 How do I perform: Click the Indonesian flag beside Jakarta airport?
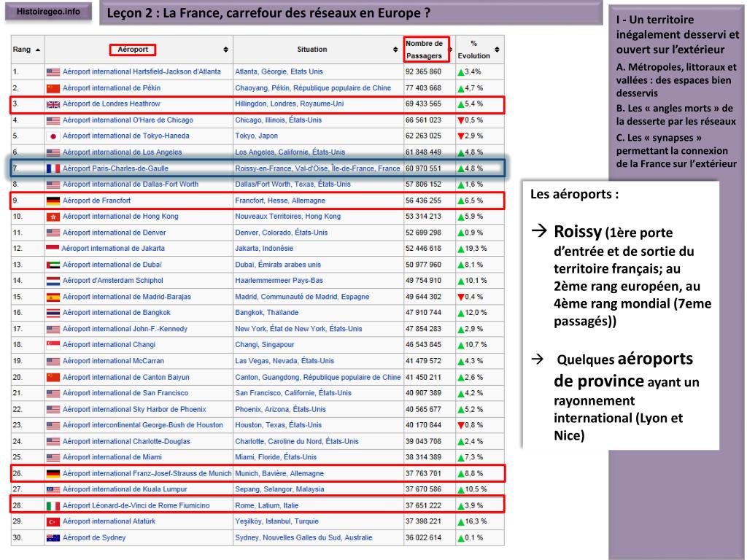point(53,248)
